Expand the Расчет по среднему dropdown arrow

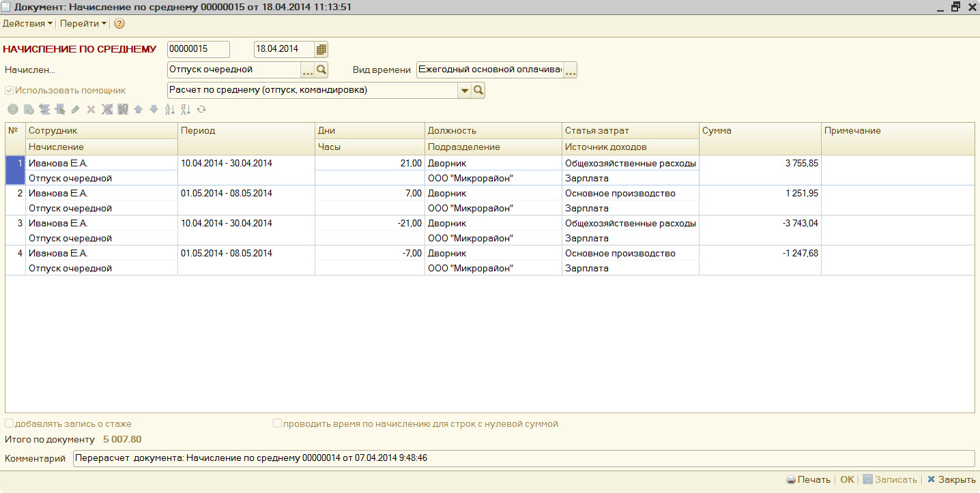[465, 90]
